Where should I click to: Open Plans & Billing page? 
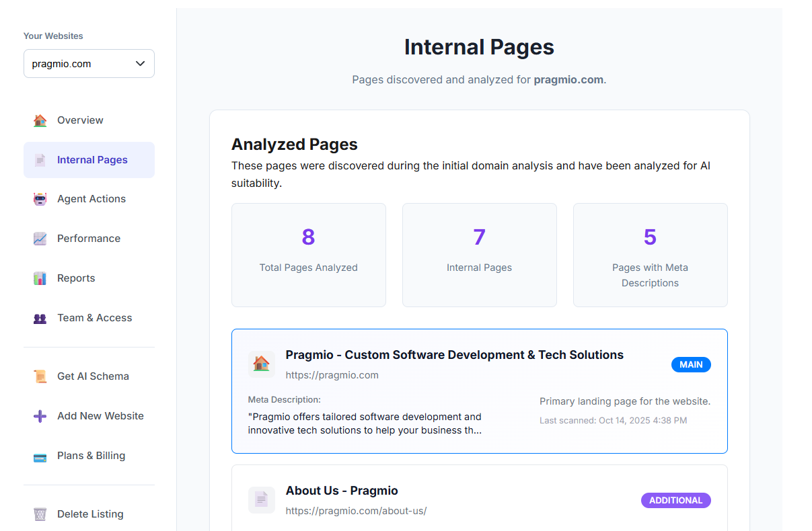click(x=89, y=456)
